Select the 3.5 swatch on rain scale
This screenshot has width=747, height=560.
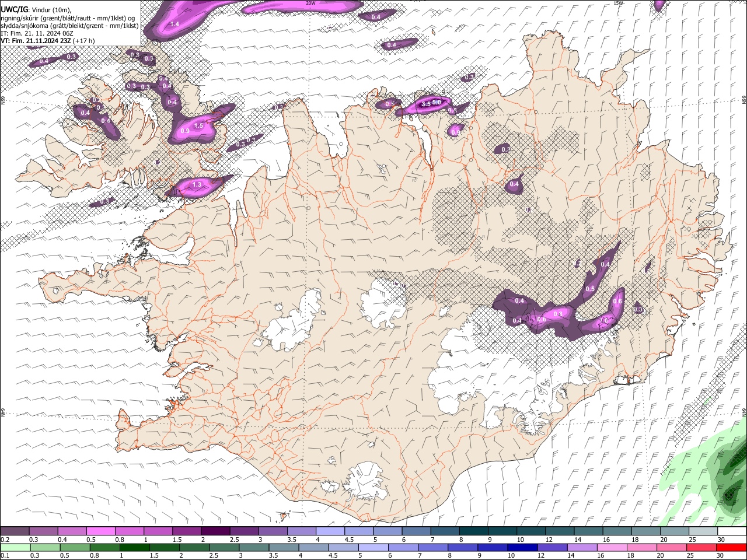(x=285, y=547)
